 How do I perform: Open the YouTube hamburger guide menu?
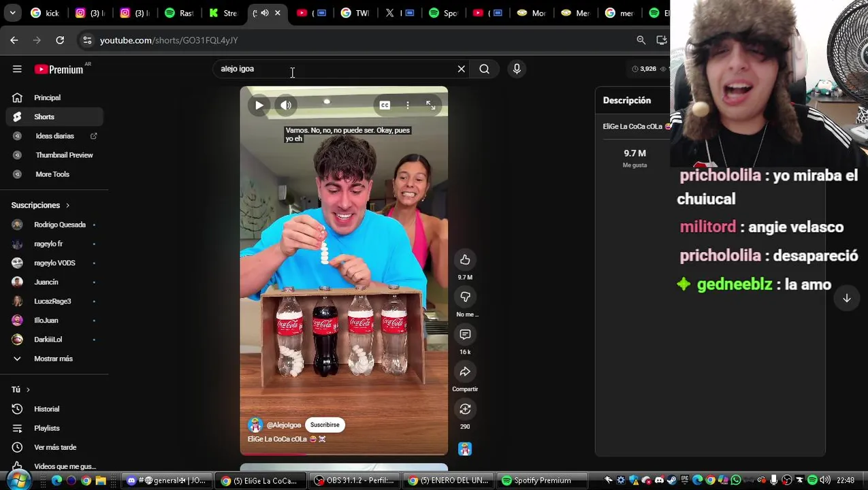pos(17,69)
